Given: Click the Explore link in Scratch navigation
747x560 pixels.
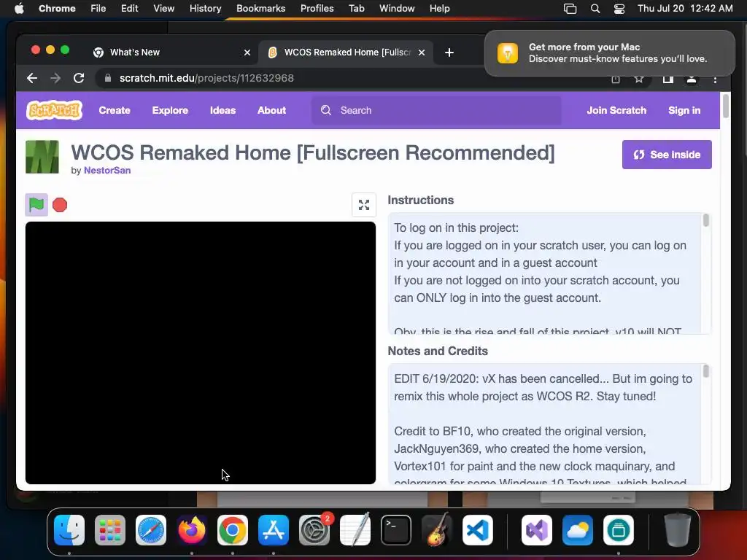Looking at the screenshot, I should pos(170,110).
